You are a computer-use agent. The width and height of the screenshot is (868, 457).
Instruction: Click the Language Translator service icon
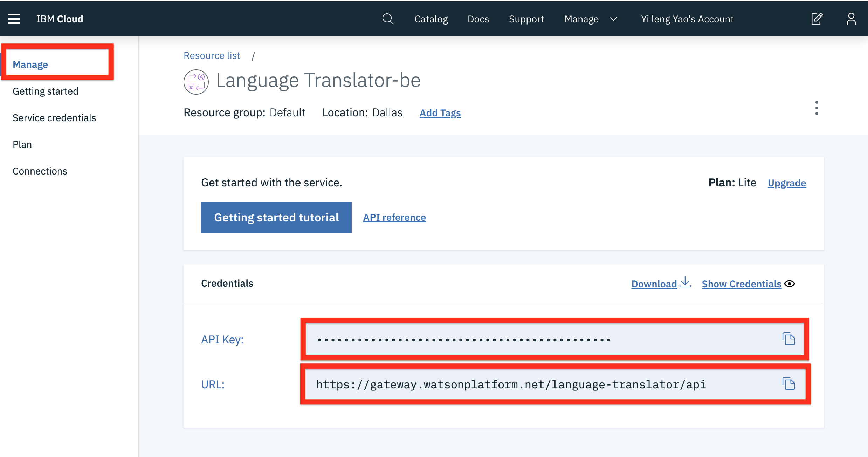coord(196,82)
